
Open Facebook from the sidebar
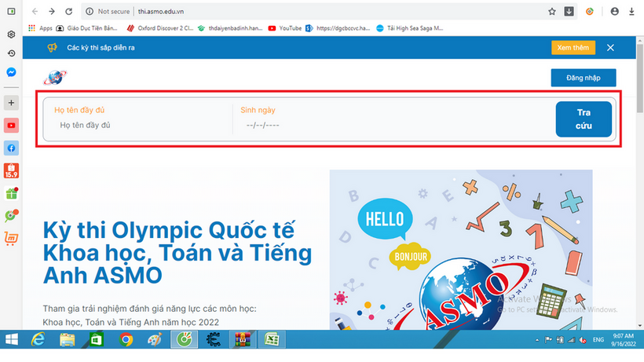click(x=12, y=148)
